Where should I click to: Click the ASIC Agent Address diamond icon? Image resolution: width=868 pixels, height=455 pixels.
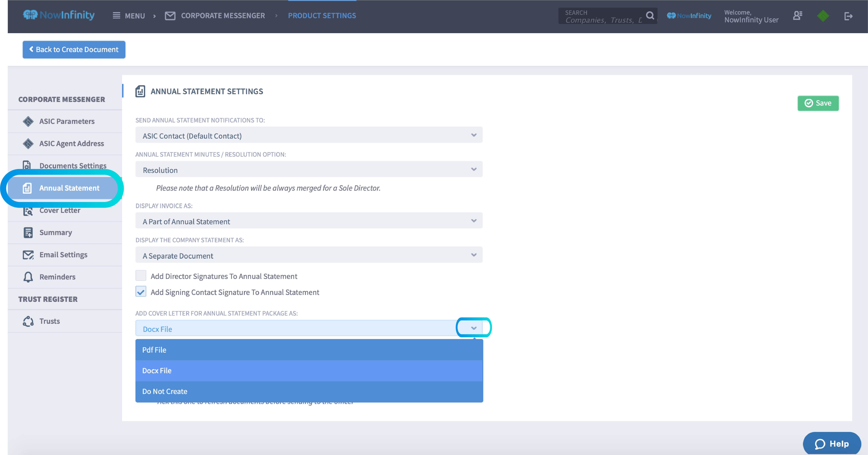click(28, 143)
